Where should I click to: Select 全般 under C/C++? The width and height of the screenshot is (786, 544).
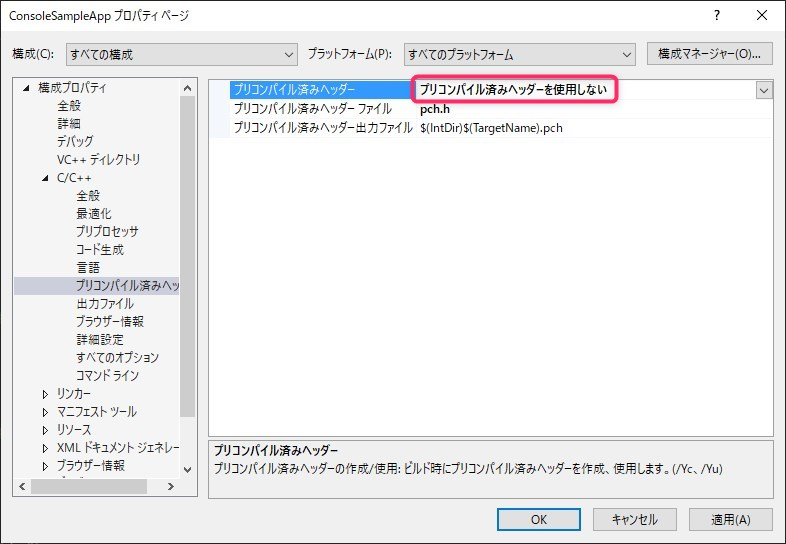88,196
